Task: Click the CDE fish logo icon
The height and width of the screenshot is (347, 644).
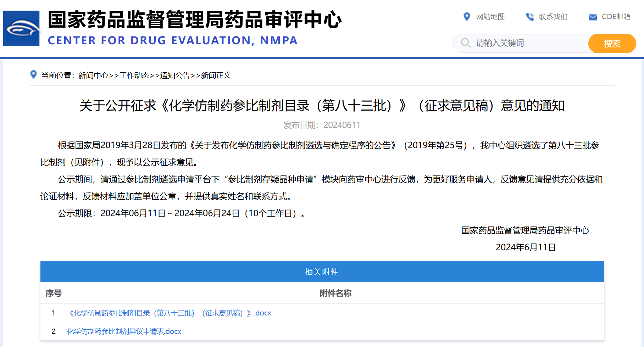Action: [22, 28]
